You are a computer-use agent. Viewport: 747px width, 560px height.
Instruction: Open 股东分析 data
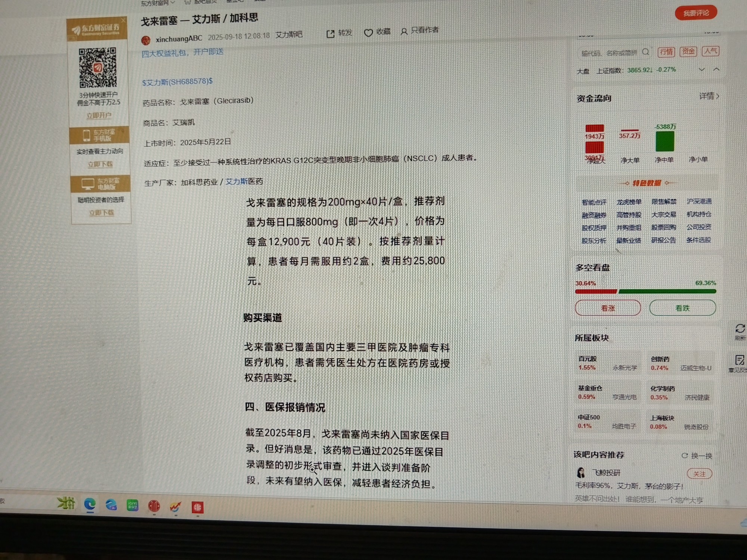(594, 241)
